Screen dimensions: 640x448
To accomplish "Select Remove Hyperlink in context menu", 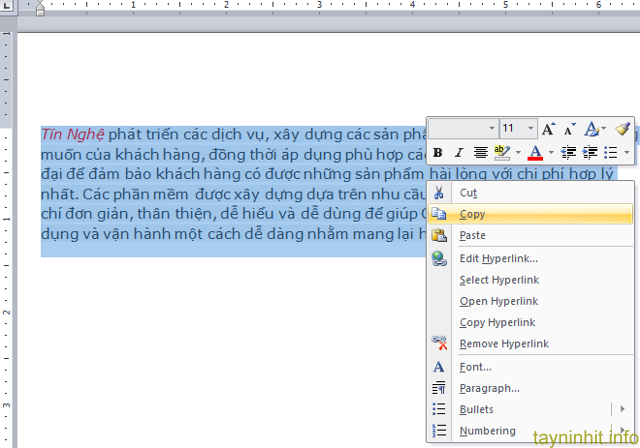I will coord(504,344).
